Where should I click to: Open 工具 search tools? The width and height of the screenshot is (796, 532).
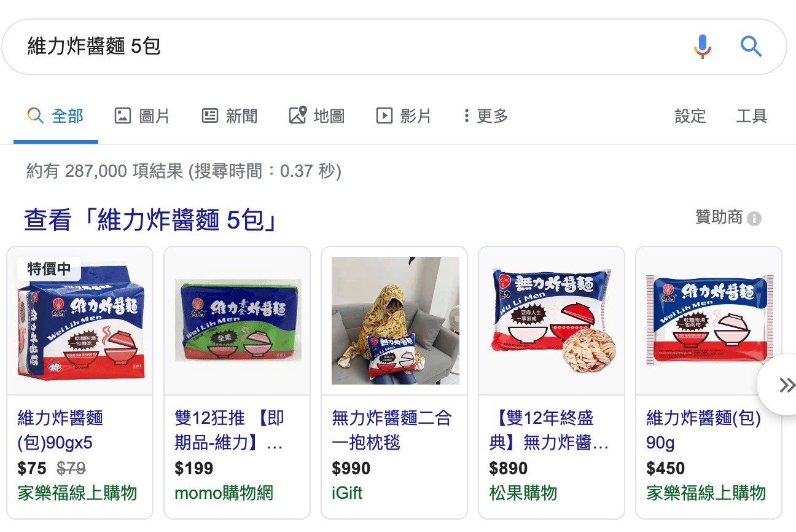tap(752, 116)
